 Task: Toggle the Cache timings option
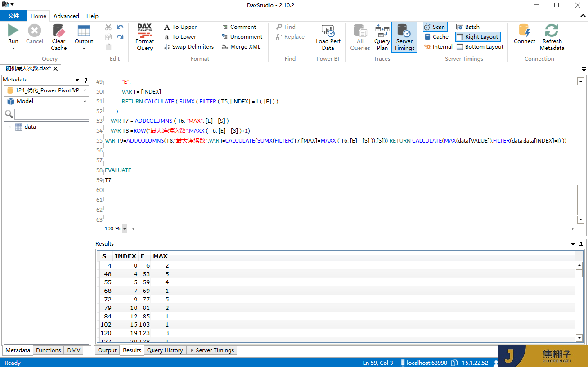point(436,37)
